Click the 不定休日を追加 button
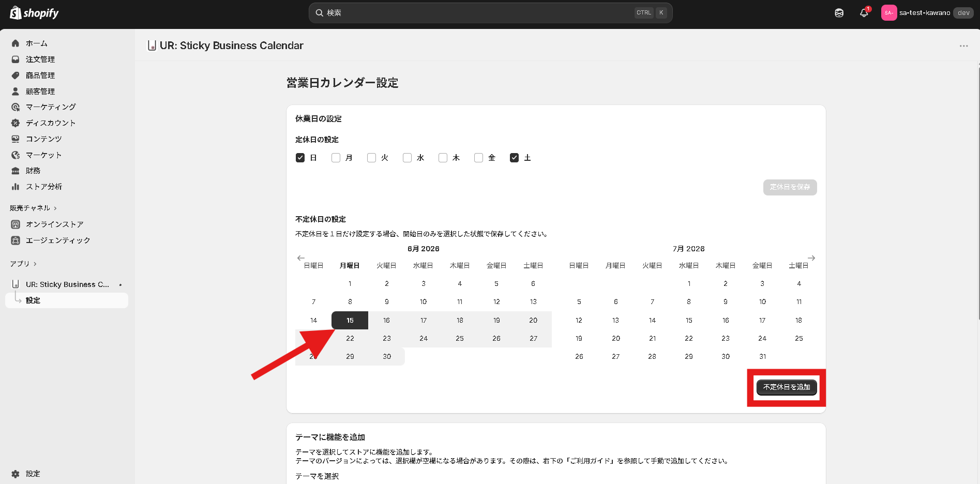 (787, 387)
